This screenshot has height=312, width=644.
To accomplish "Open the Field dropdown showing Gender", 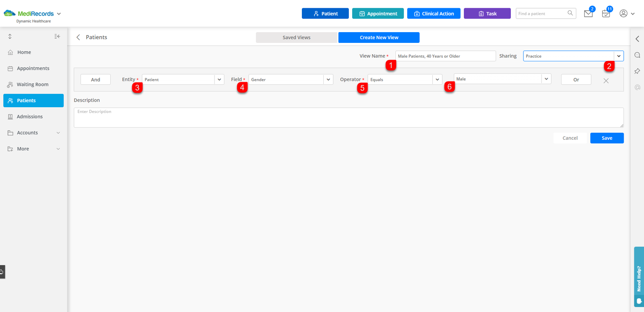I will click(x=291, y=79).
